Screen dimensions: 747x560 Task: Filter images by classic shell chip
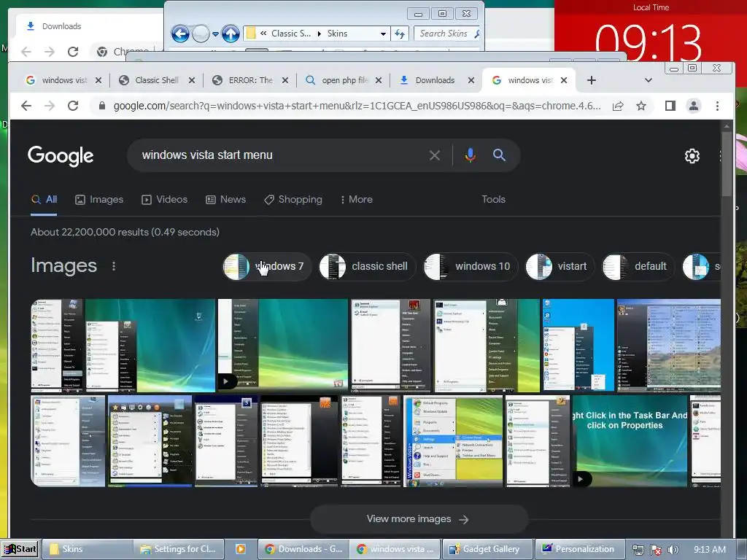[x=368, y=267]
